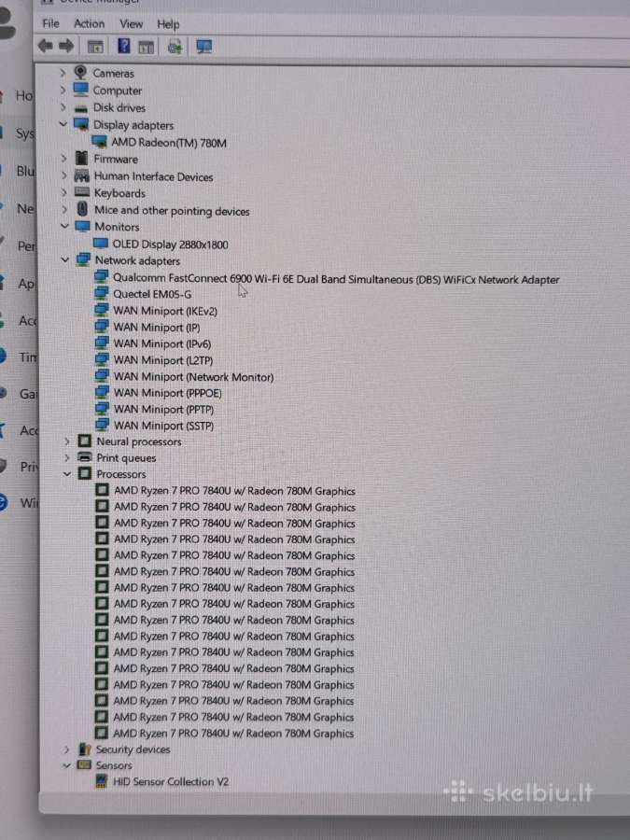Screen dimensions: 630x840
Task: Click the Processors category chip icon
Action: [x=85, y=473]
